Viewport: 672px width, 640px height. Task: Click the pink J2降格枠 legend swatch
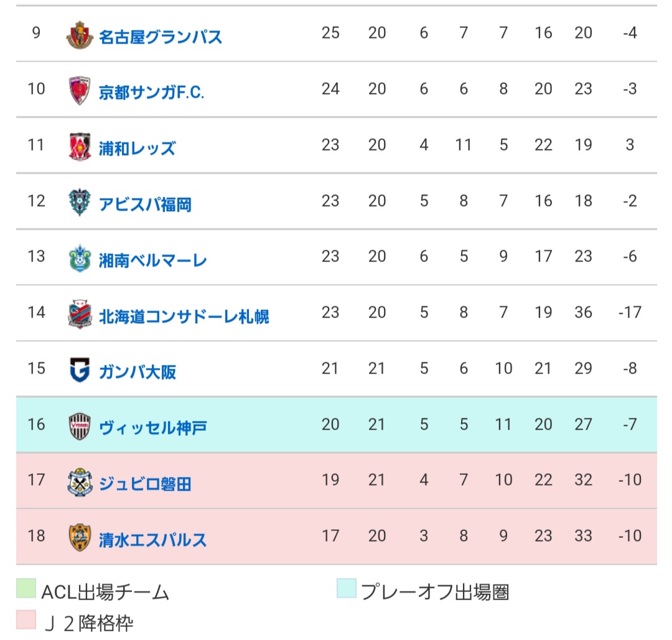[x=26, y=620]
